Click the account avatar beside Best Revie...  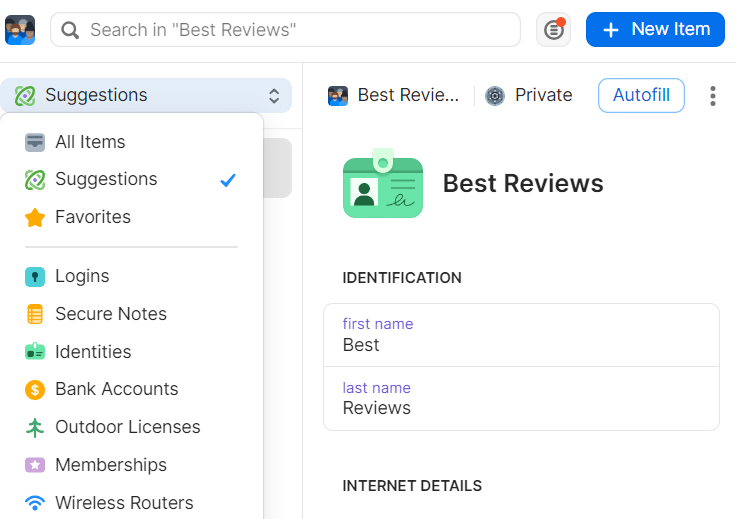(x=338, y=96)
